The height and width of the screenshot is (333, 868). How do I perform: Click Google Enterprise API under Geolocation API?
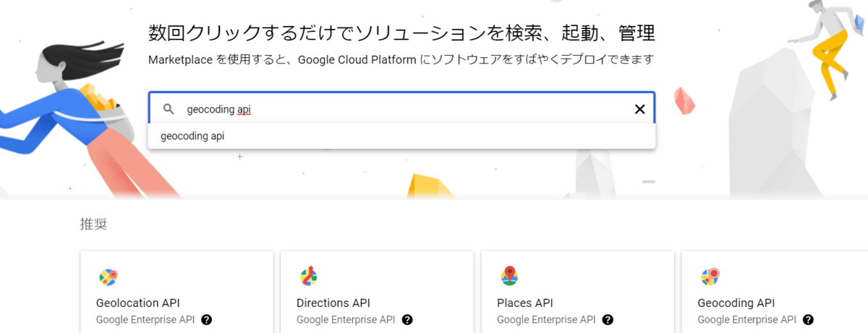click(145, 319)
